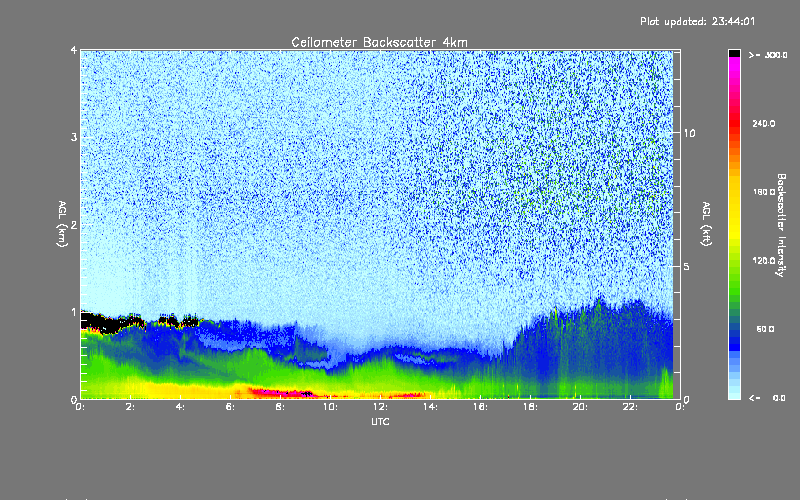Click the dark blue colorbar section near 60.0

tap(734, 337)
